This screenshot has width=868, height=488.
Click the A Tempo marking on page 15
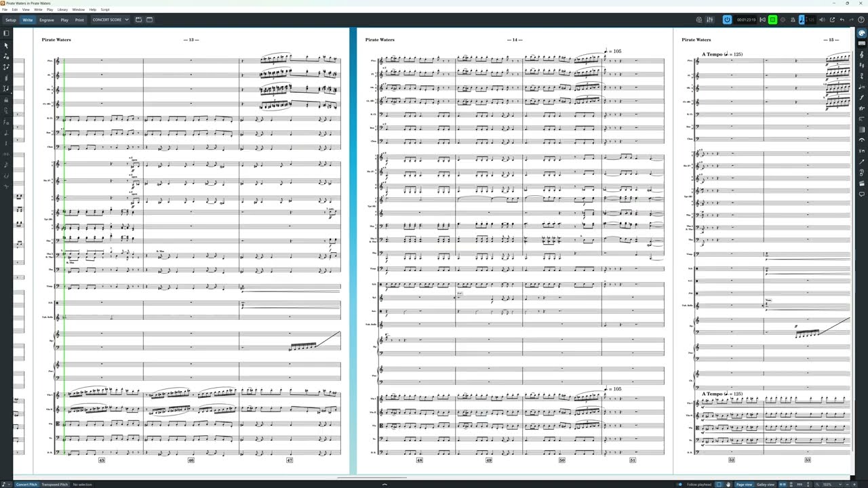722,54
